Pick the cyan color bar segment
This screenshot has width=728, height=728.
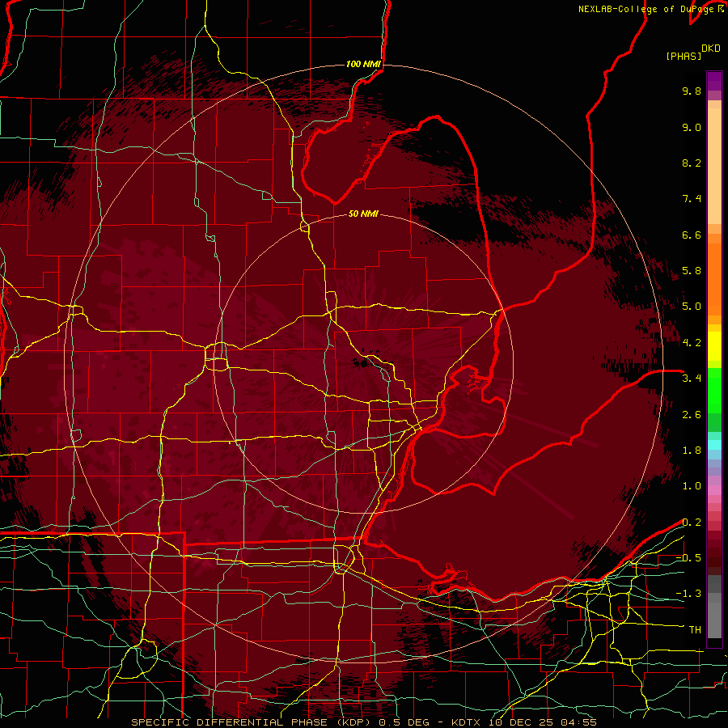click(x=714, y=445)
